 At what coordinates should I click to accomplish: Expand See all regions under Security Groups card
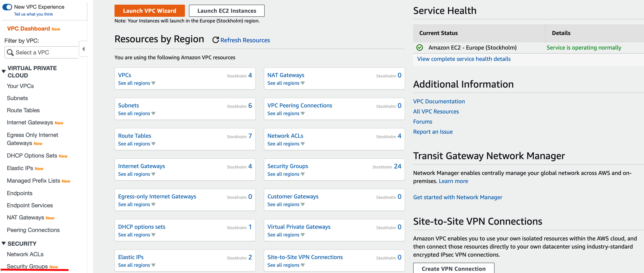pos(286,174)
